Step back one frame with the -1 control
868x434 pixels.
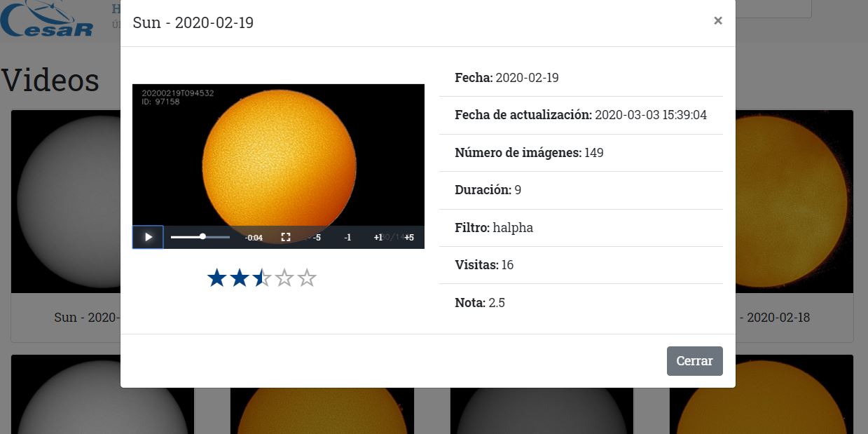[347, 237]
